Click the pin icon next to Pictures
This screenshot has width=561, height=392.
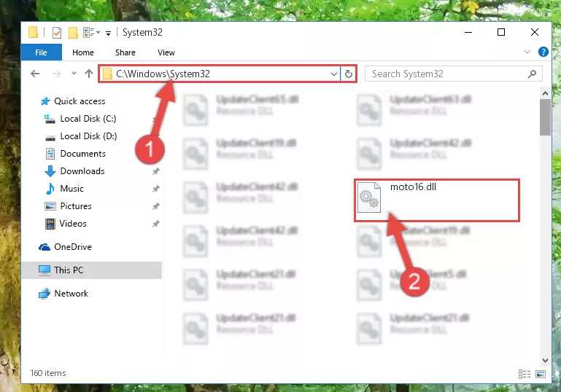155,206
